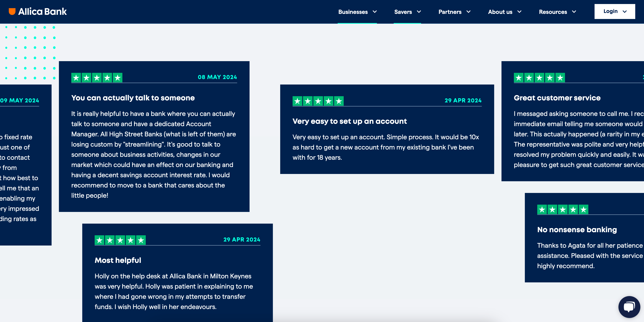Click the star rating on the 08 May review
This screenshot has height=322, width=644.
pos(97,78)
